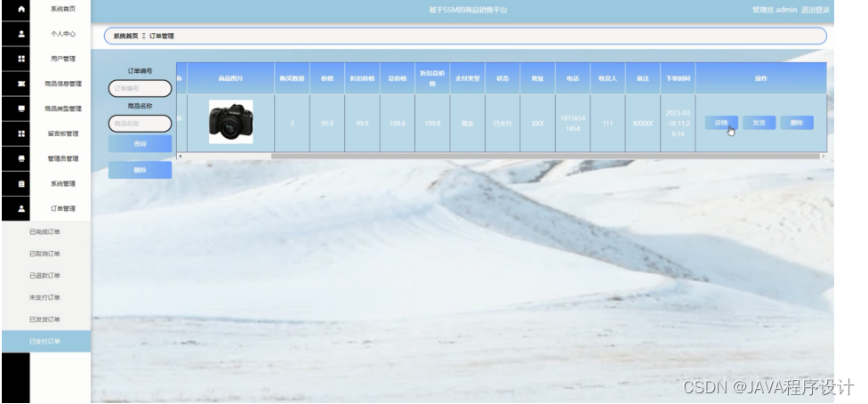This screenshot has height=404, width=868.
Task: Open the 已退款订单 submenu item
Action: click(x=46, y=276)
